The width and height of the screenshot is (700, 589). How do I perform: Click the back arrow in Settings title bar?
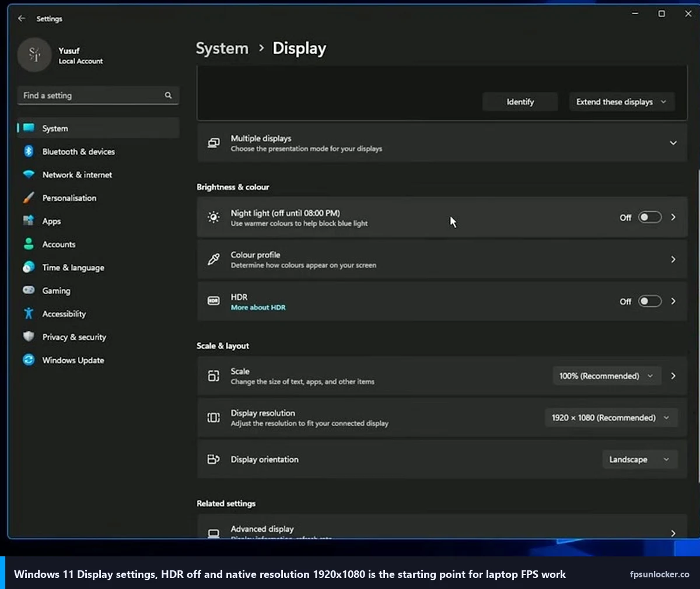(22, 19)
